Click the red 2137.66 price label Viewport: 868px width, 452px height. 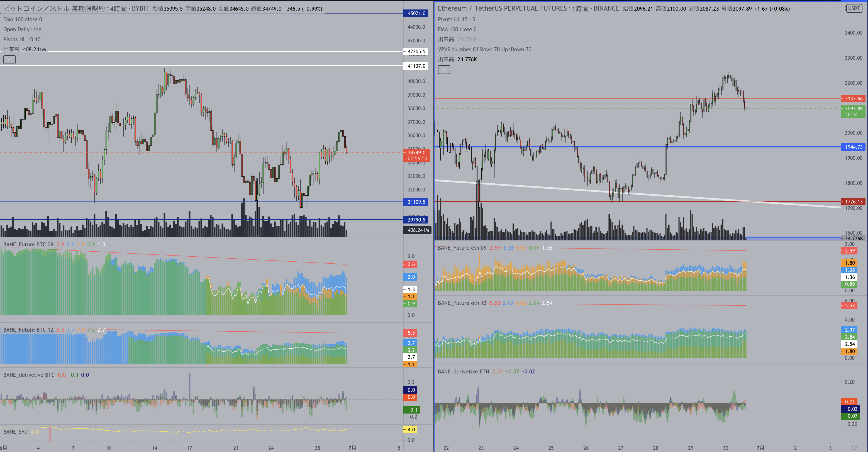click(853, 98)
